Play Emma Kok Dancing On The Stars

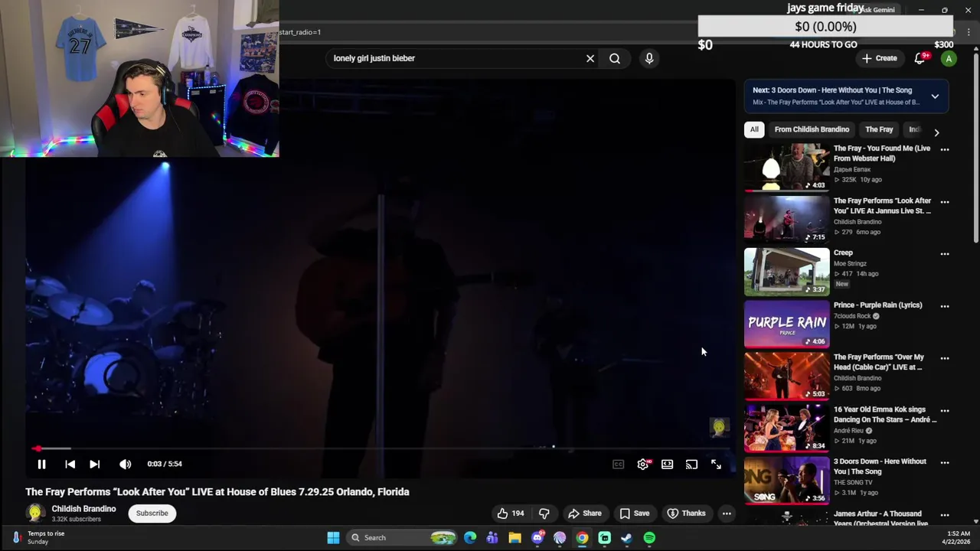point(786,427)
